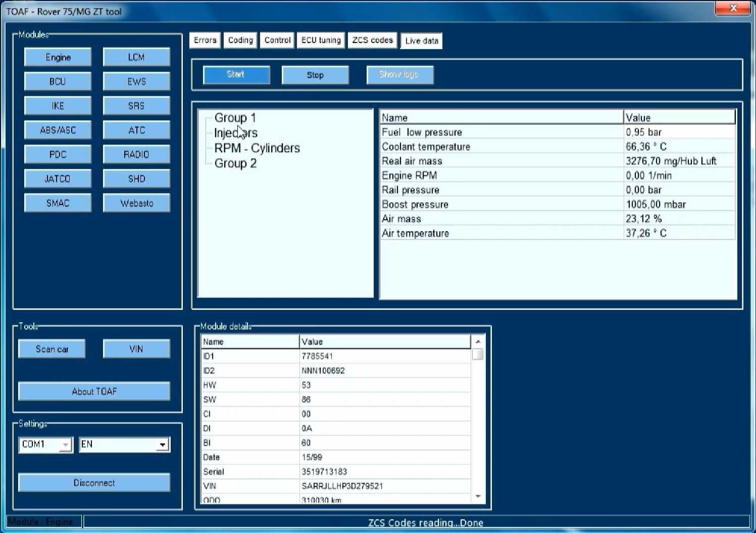This screenshot has width=756, height=533.
Task: Open the Coding tab
Action: [240, 40]
